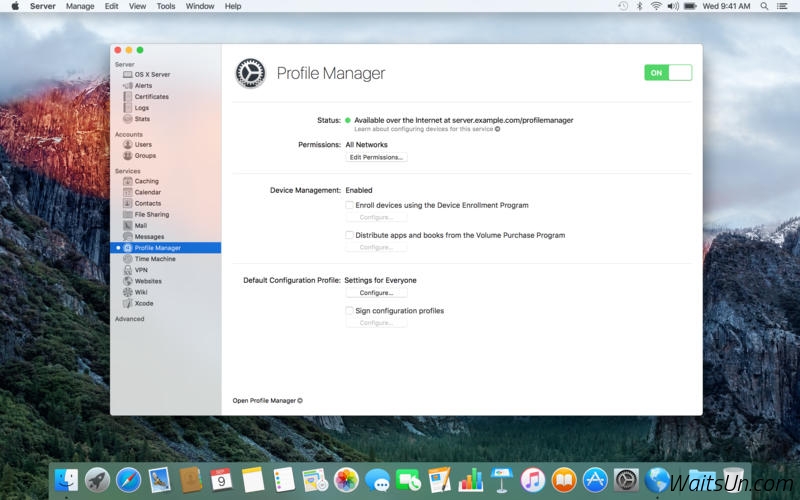
Task: Check Sign configuration profiles
Action: (x=349, y=310)
